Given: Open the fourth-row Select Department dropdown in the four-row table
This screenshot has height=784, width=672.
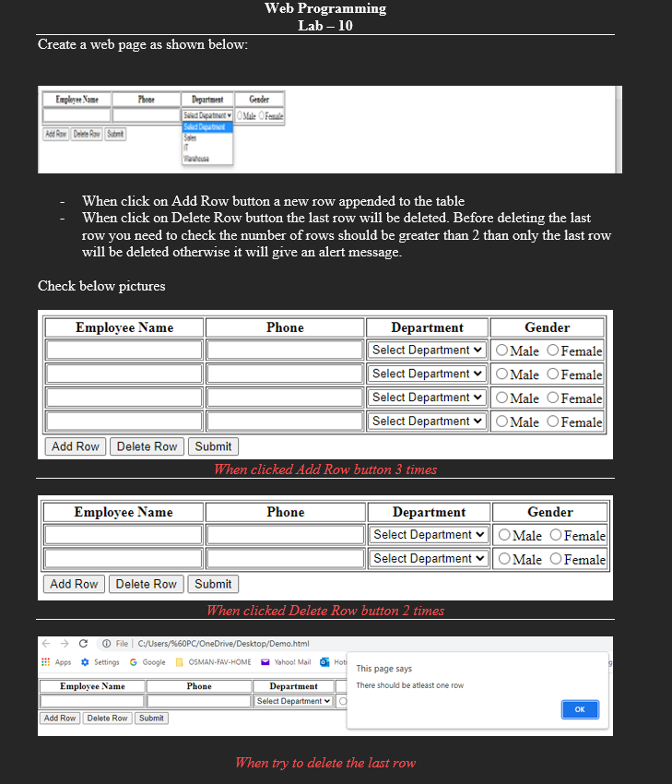Looking at the screenshot, I should pyautogui.click(x=427, y=421).
